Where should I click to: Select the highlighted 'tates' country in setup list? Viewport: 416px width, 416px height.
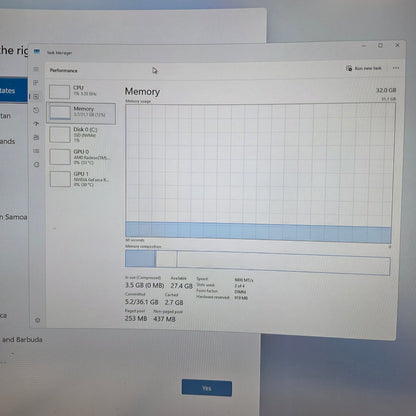14,91
